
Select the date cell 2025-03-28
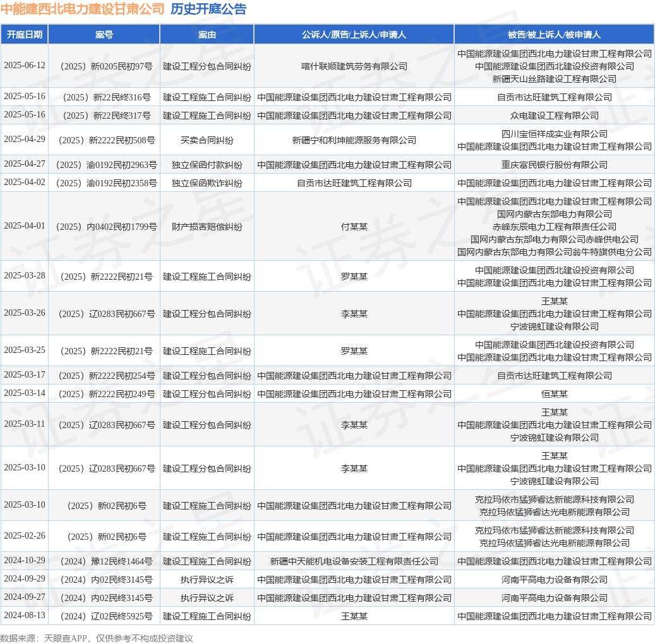pyautogui.click(x=25, y=276)
